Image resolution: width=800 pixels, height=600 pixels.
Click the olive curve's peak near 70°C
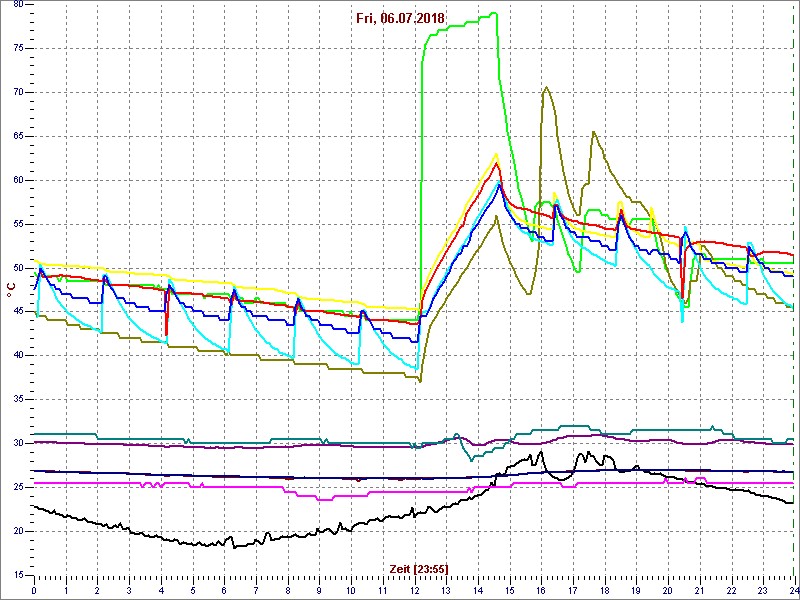click(x=546, y=87)
